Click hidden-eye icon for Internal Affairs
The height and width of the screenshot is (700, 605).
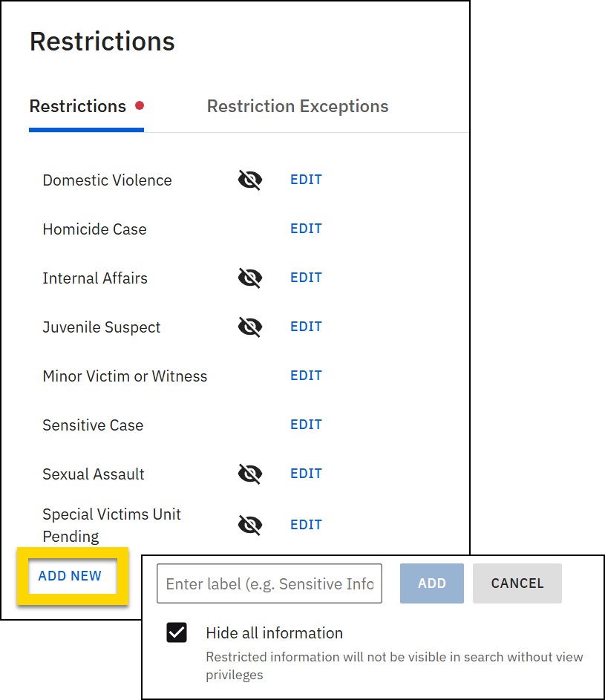coord(250,278)
